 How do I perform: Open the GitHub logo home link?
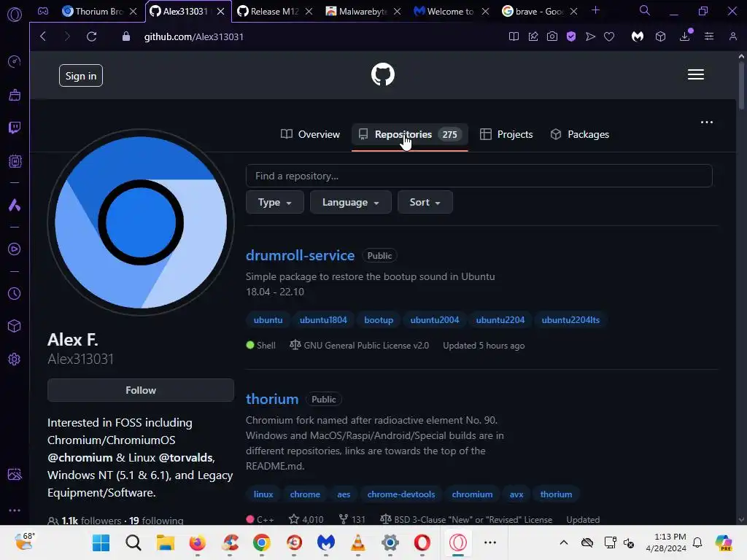[x=382, y=74]
